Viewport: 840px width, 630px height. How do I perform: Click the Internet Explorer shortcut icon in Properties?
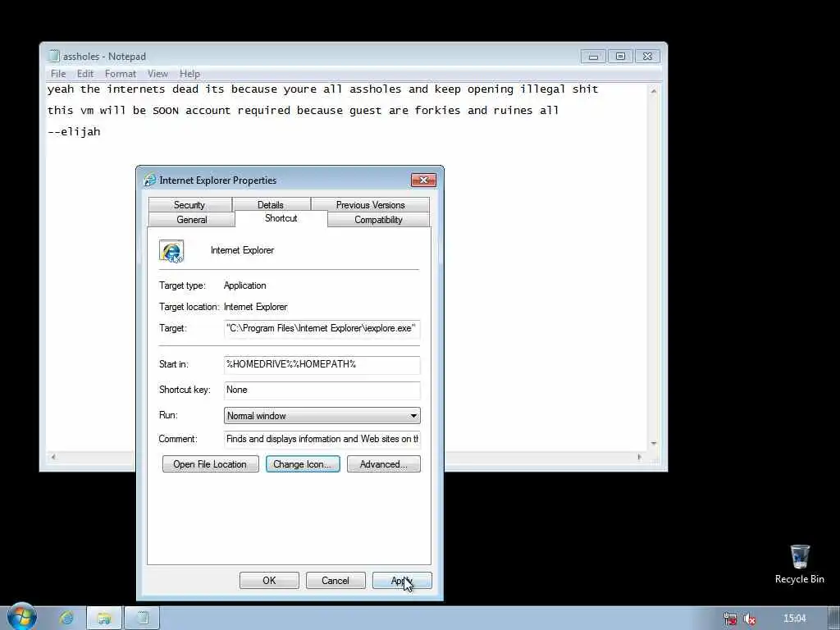point(171,251)
